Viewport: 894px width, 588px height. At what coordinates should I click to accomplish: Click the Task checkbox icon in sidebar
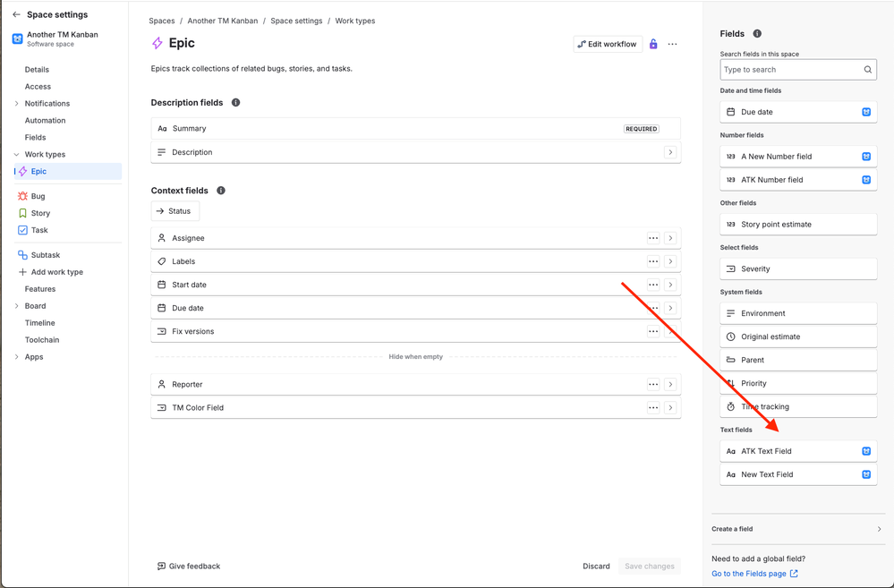(x=22, y=230)
